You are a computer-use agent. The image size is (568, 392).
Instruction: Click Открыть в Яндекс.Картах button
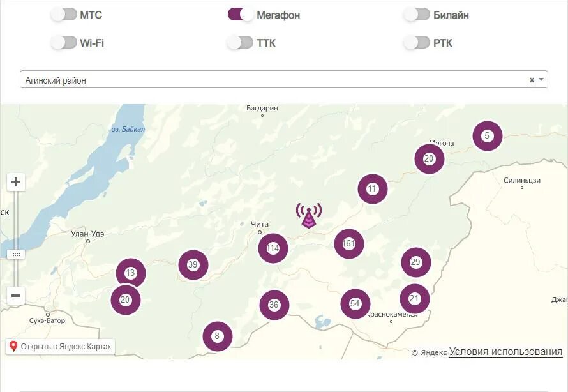click(x=61, y=347)
